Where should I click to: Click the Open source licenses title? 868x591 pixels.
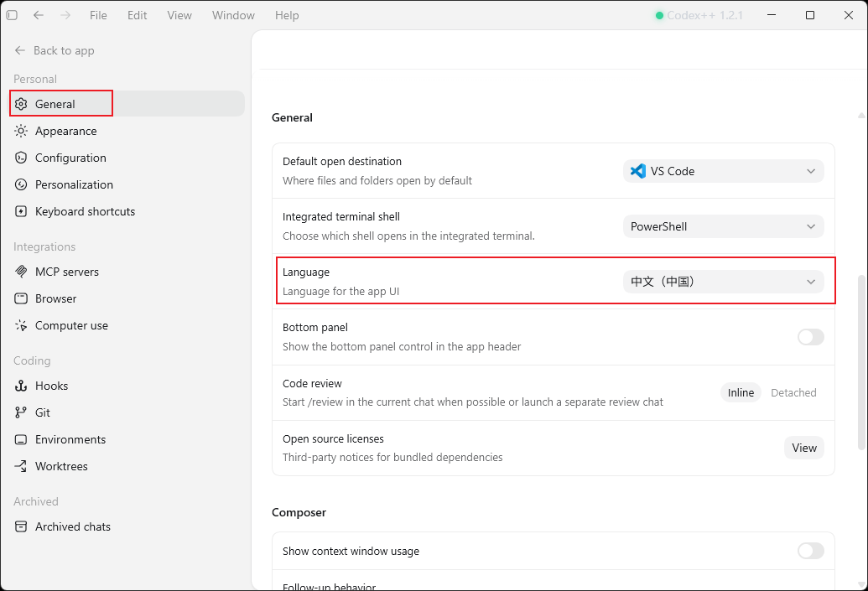[x=333, y=438]
